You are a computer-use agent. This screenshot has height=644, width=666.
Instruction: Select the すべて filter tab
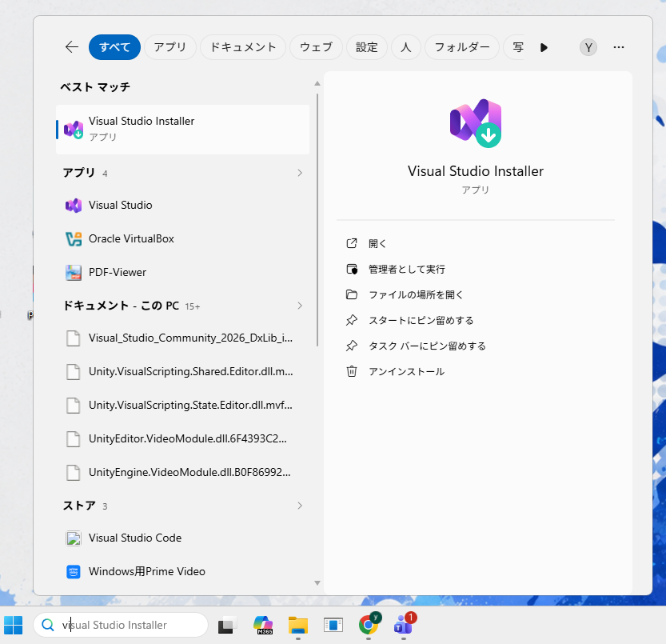tap(114, 47)
